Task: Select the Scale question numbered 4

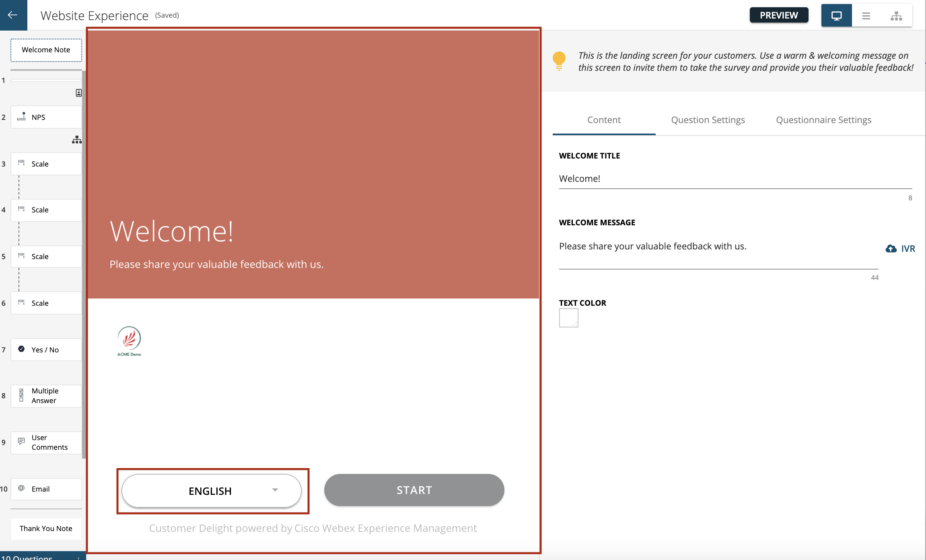Action: [46, 210]
